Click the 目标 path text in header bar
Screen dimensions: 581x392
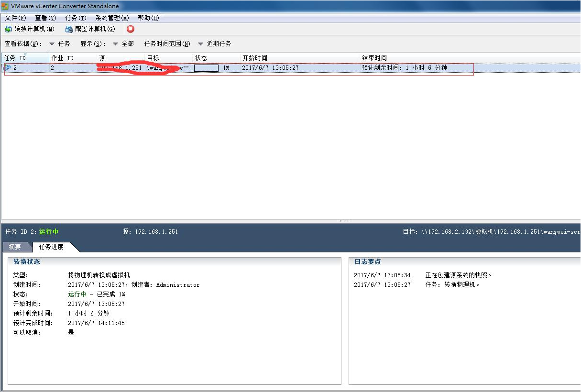coord(491,231)
